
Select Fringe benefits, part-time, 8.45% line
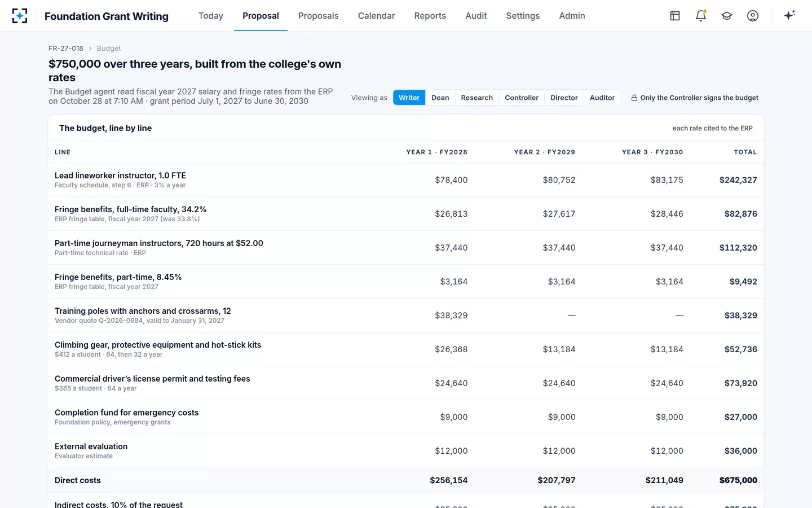pos(406,282)
